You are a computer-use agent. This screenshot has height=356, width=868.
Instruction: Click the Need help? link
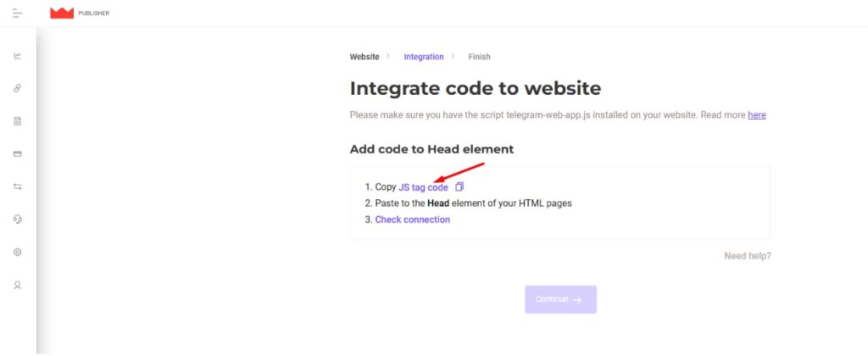[x=748, y=256]
